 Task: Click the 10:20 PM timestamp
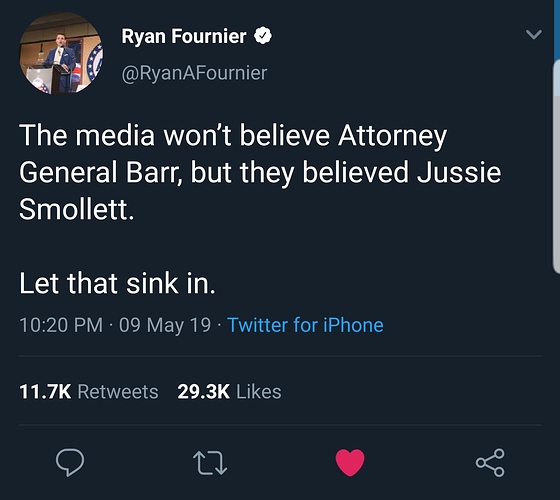coord(61,325)
